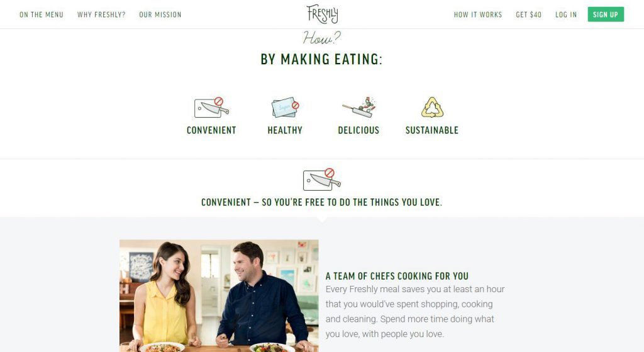This screenshot has width=644, height=352.
Task: Select the SUSTAINABLE label tab
Action: pyautogui.click(x=432, y=130)
